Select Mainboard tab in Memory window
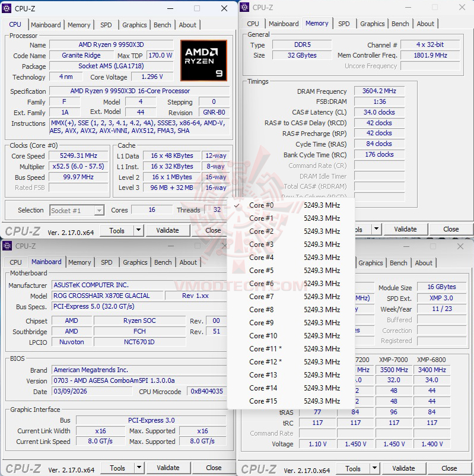 [x=284, y=24]
